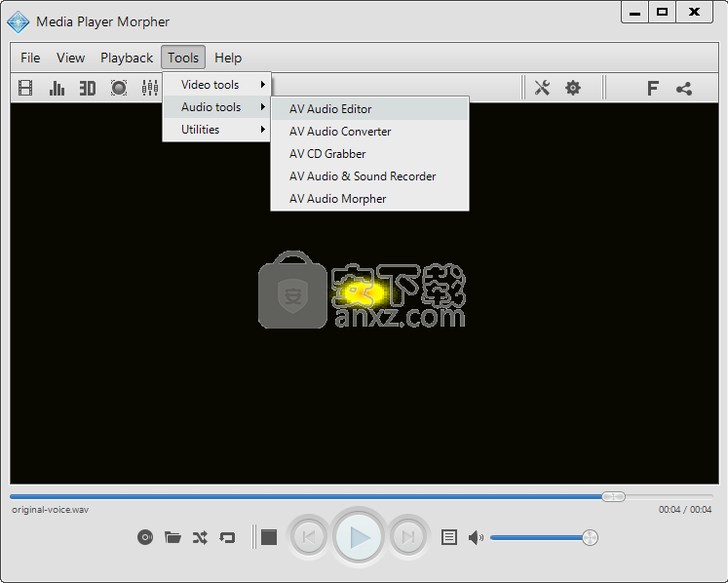Click the surround sound speaker icon

coord(119,88)
